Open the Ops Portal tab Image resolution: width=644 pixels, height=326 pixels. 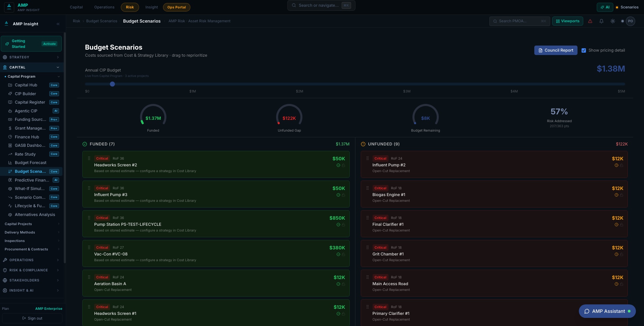coord(177,7)
